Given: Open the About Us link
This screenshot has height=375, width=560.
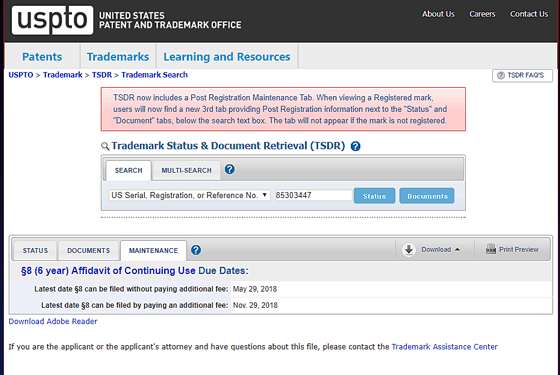Looking at the screenshot, I should coord(438,14).
